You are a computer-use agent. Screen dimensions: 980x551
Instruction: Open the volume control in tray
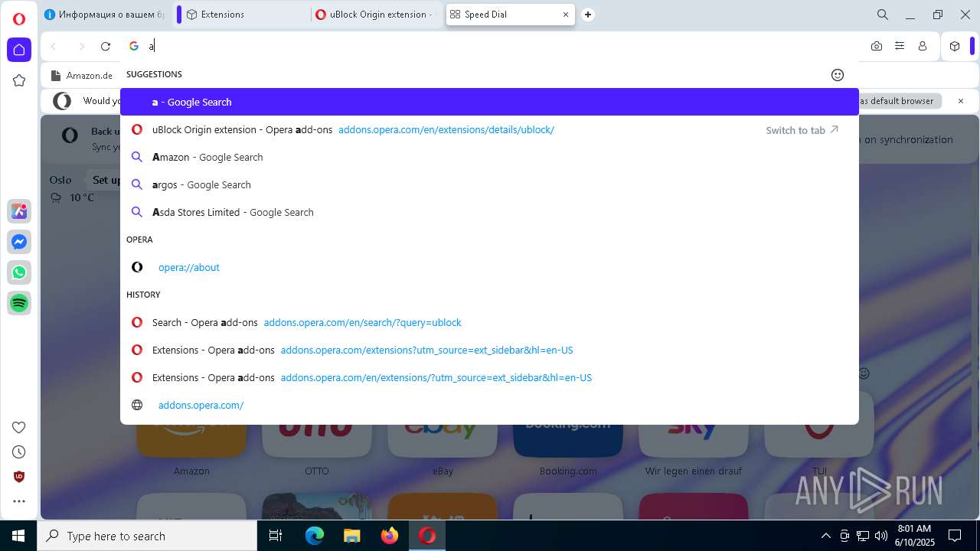pyautogui.click(x=881, y=536)
